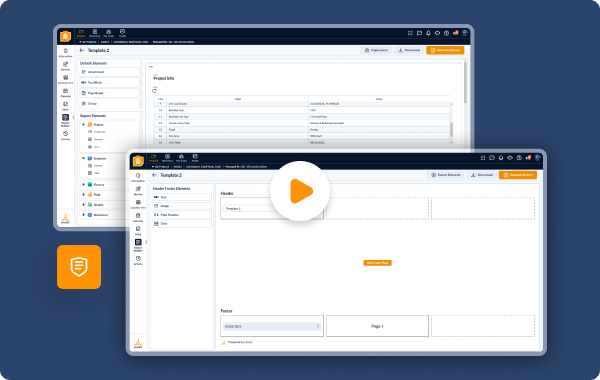Click the refresh icon below Project Info

(x=154, y=91)
